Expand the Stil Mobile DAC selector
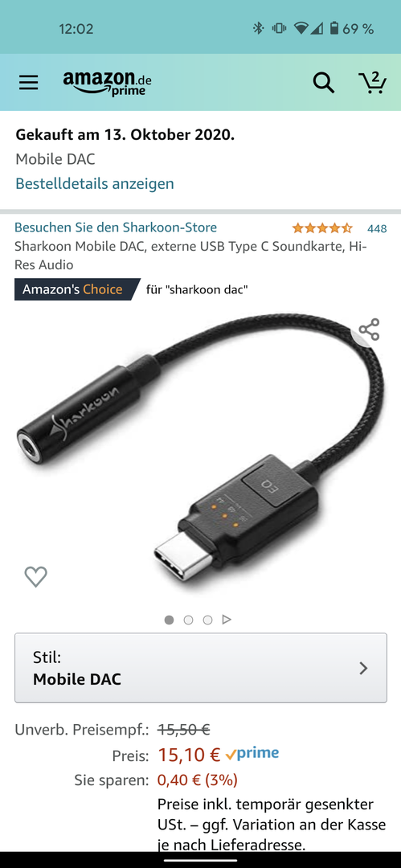401x868 pixels. click(201, 668)
